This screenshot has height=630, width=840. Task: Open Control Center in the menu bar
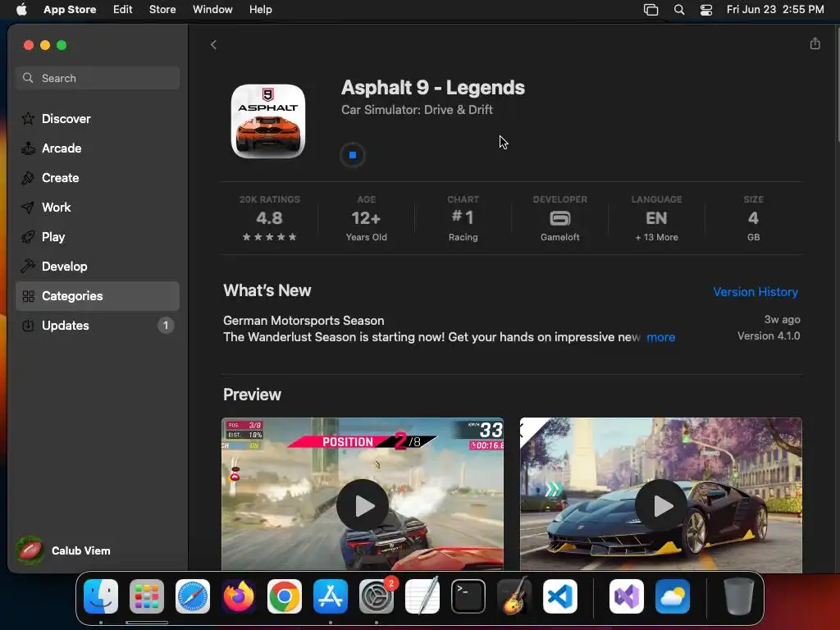[x=706, y=10]
